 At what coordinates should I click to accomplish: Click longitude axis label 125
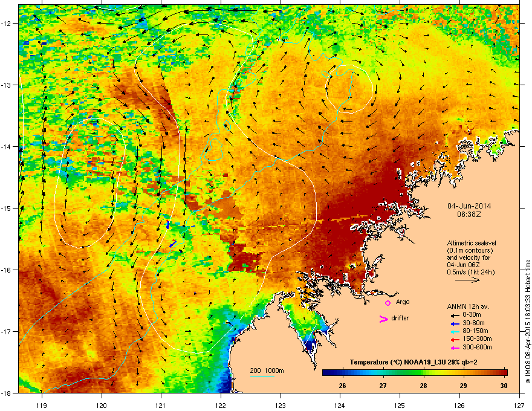400,405
